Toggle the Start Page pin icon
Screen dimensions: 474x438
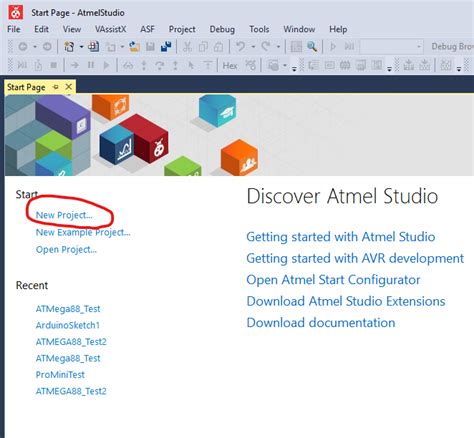56,87
